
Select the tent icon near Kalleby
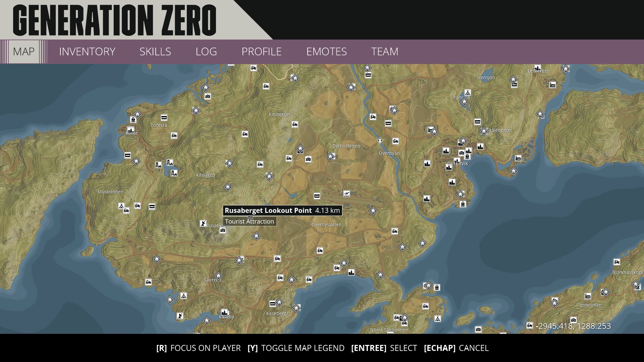(184, 296)
